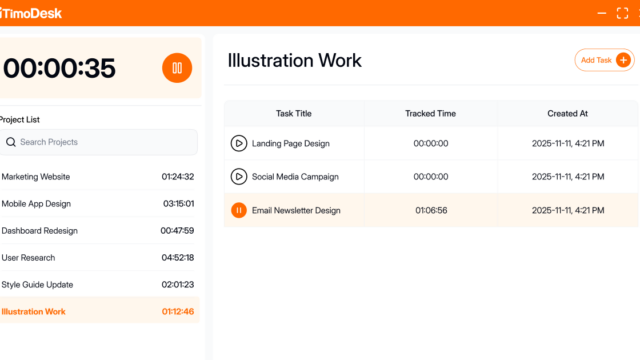Click Email Newsletter Design's created date

click(568, 210)
